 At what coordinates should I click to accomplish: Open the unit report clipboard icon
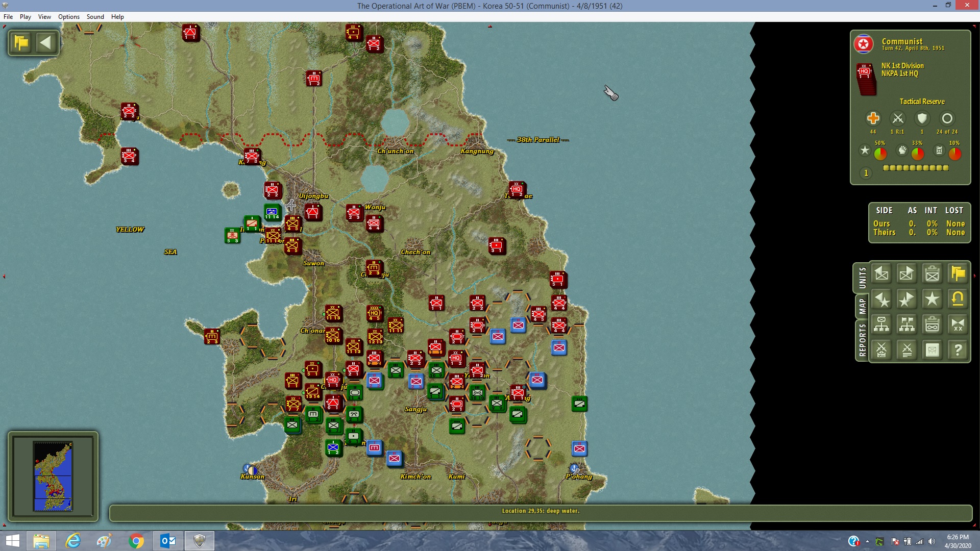pos(933,274)
